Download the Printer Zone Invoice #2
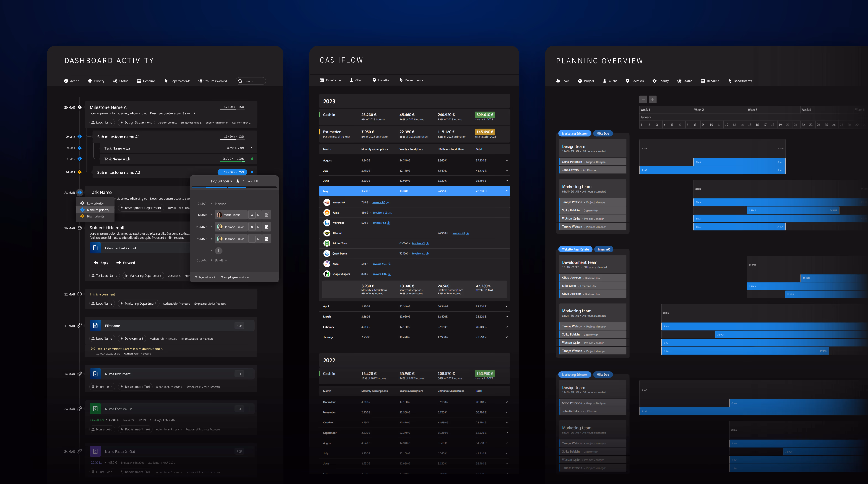Viewport: 868px width, 484px height. coord(428,243)
